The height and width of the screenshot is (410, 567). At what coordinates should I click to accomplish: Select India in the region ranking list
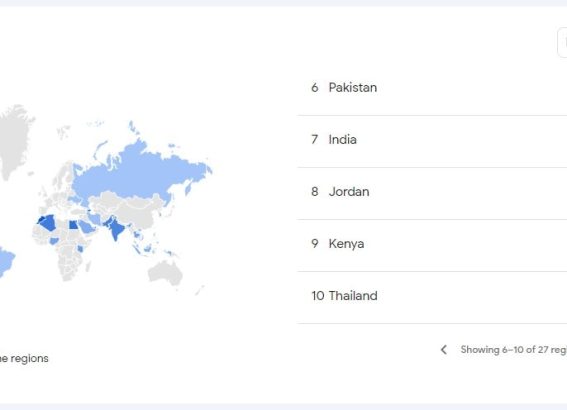click(432, 140)
